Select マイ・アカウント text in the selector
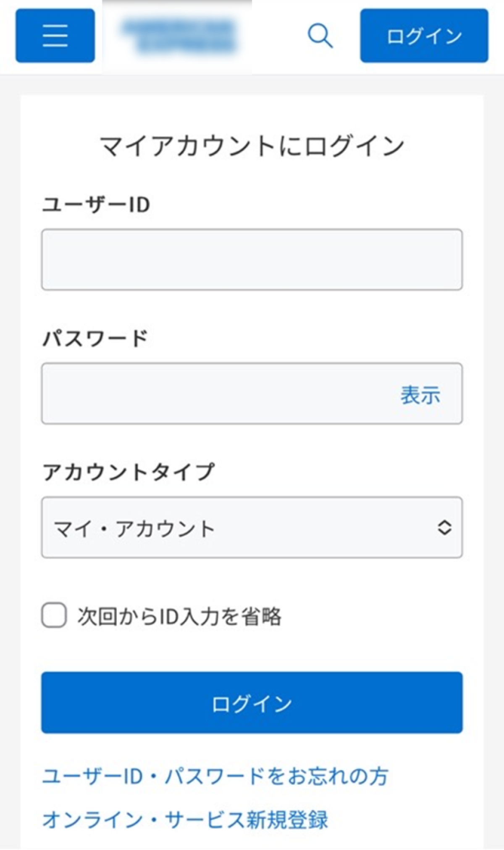 [x=134, y=528]
